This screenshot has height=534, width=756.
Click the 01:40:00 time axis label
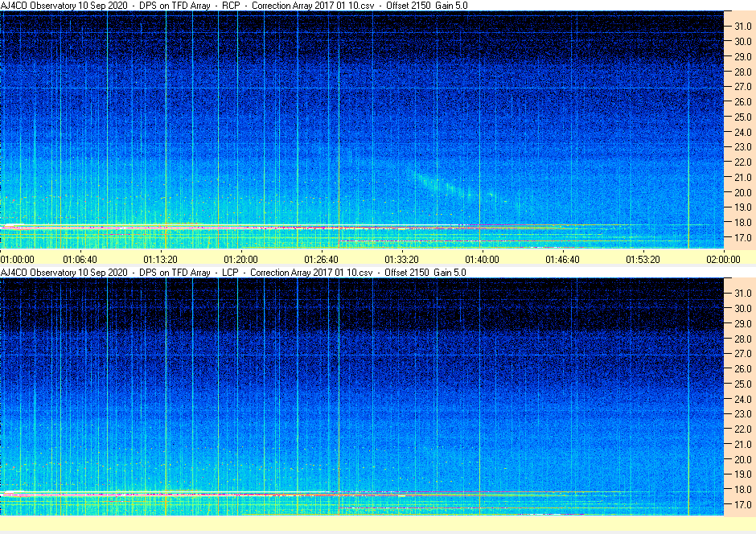point(482,259)
